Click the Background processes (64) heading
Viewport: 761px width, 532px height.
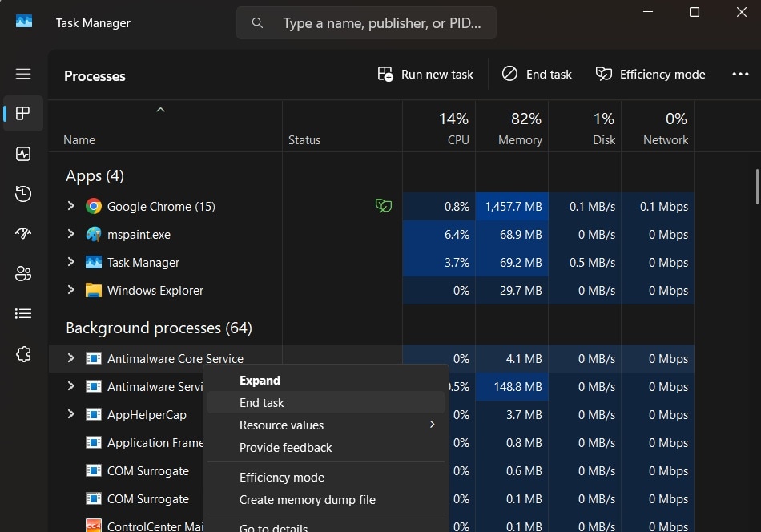[x=159, y=328]
